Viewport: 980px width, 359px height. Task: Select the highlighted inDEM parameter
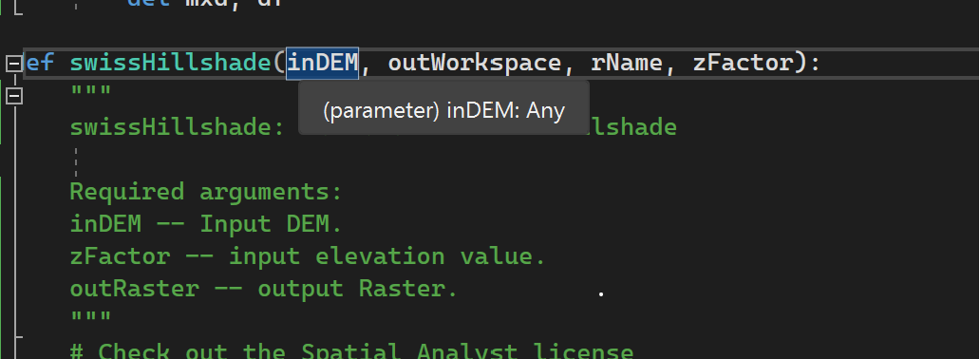323,64
